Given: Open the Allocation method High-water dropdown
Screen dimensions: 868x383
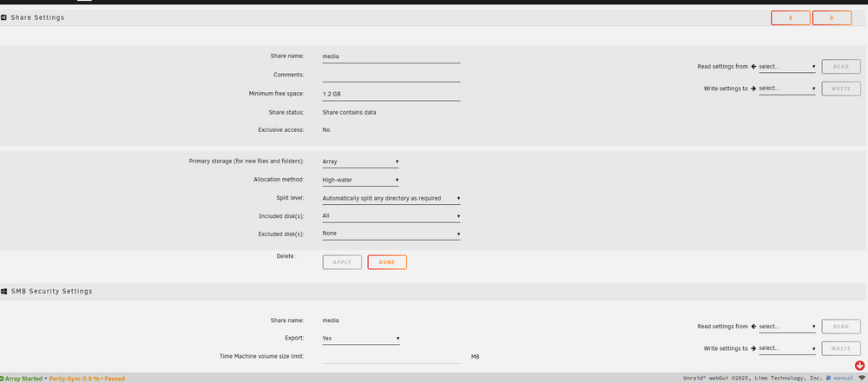Looking at the screenshot, I should tap(361, 180).
